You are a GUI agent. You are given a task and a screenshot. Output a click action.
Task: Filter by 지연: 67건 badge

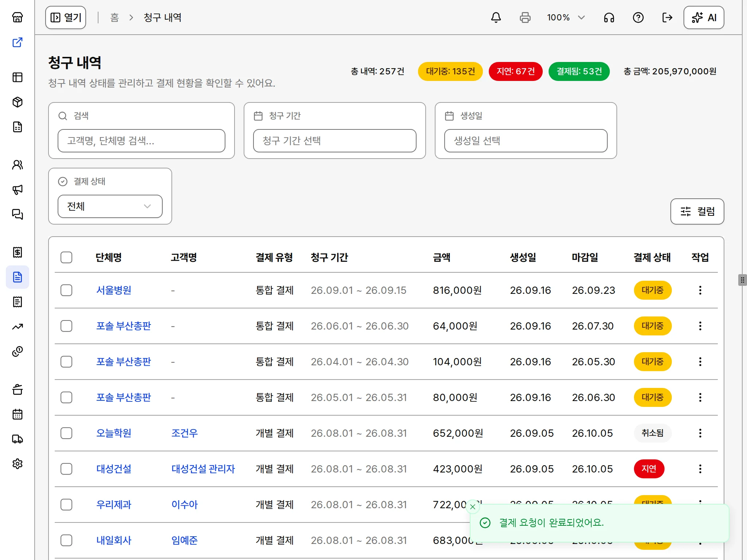(x=516, y=71)
